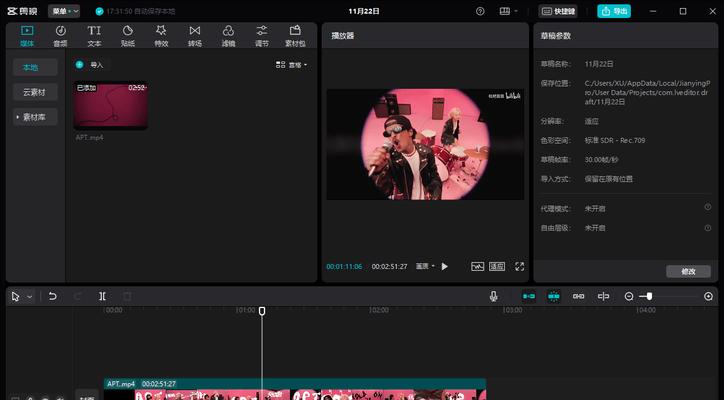
Task: Switch to the 文本 (Text) tab
Action: [94, 36]
